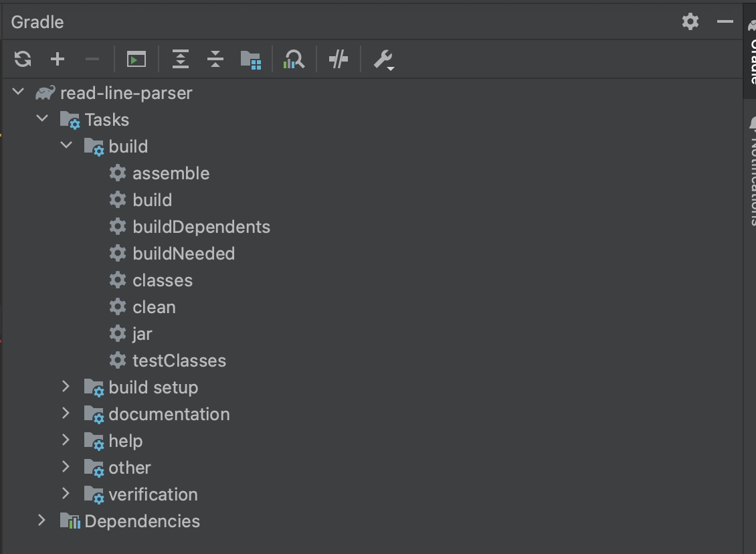The height and width of the screenshot is (554, 756).
Task: Collapse the read-line-parser project node
Action: pos(19,92)
